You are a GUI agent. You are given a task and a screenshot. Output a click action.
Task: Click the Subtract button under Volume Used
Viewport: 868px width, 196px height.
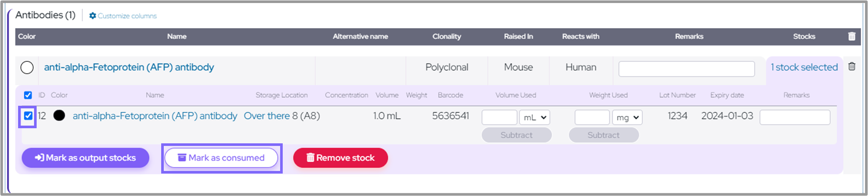tap(516, 135)
